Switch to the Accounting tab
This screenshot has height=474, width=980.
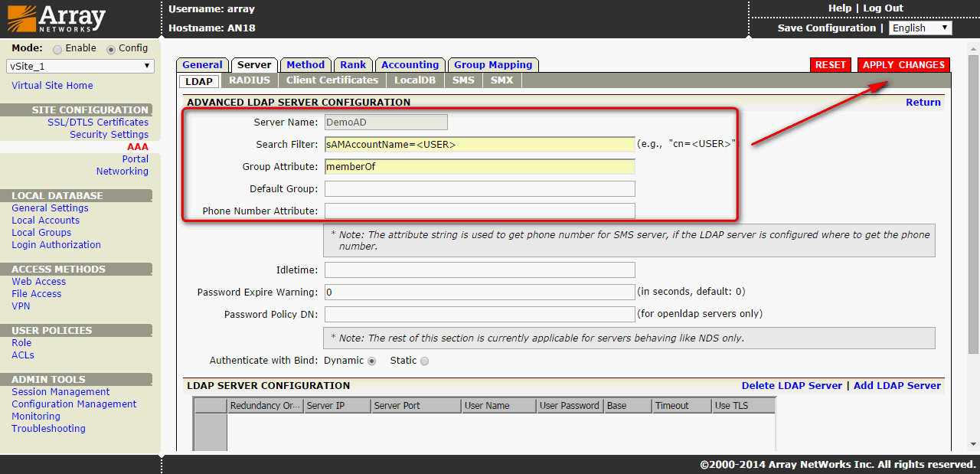click(x=410, y=65)
